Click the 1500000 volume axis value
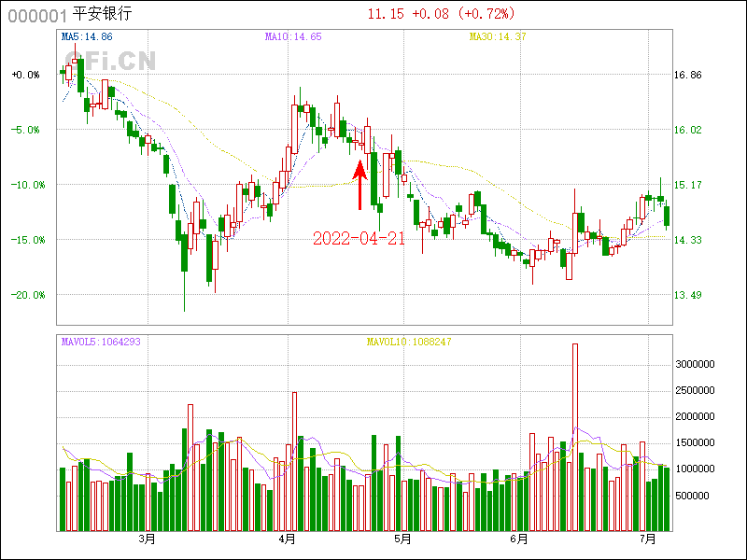This screenshot has height=560, width=747. tap(695, 442)
